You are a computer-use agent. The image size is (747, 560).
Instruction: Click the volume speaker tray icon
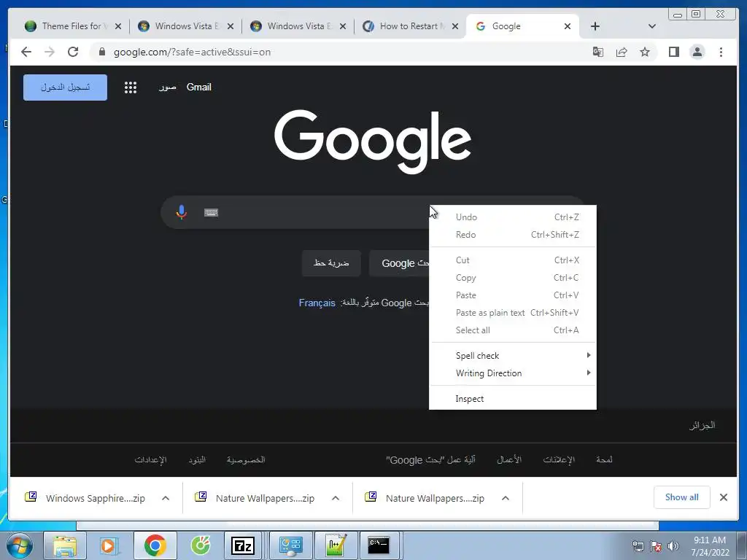tap(673, 546)
